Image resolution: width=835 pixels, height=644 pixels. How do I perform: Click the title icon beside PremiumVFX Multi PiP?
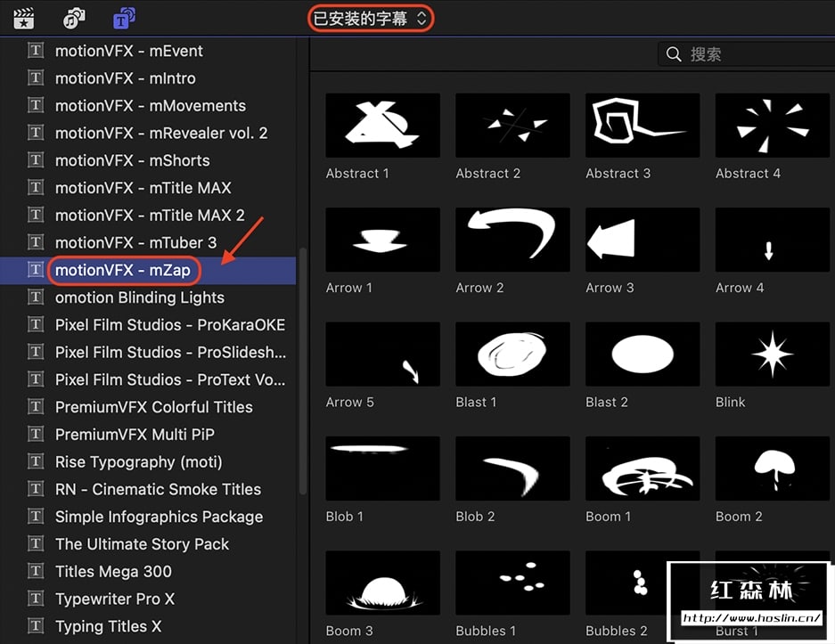coord(36,435)
